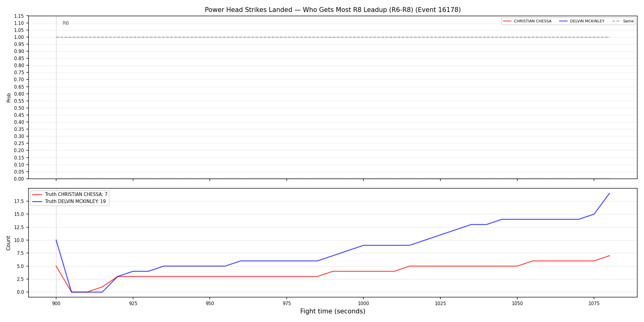Click the 1075 tick on time axis
Viewport: 644px width, 322px height.
(594, 304)
